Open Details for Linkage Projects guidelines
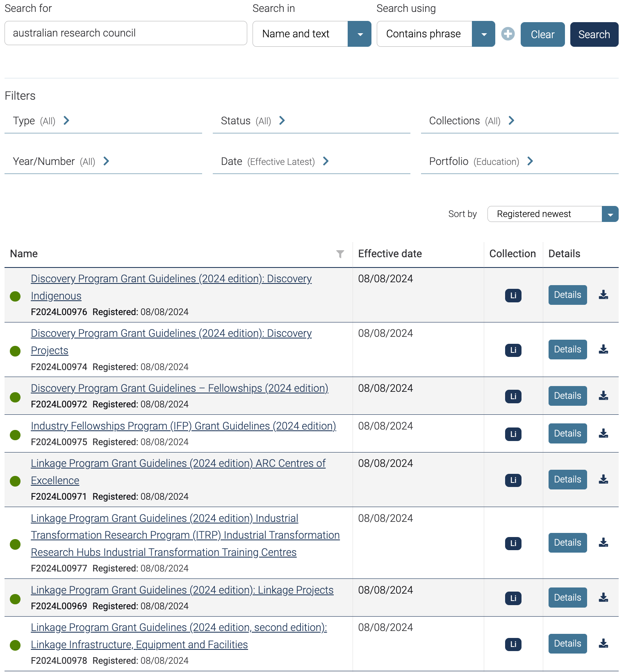Image resolution: width=624 pixels, height=672 pixels. (x=567, y=598)
